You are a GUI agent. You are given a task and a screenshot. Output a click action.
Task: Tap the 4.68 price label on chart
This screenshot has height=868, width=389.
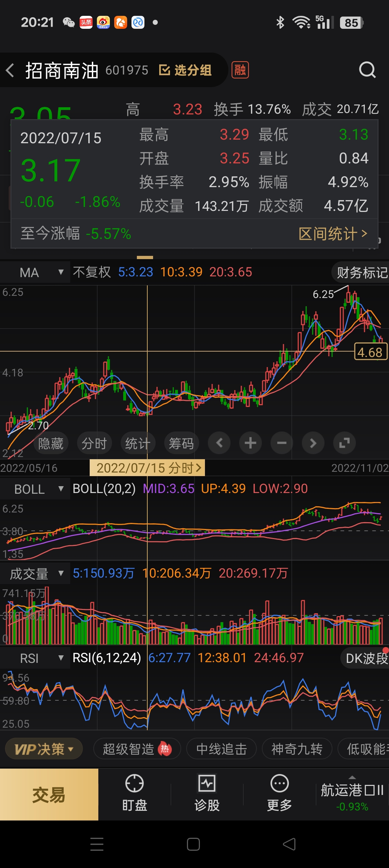371,352
